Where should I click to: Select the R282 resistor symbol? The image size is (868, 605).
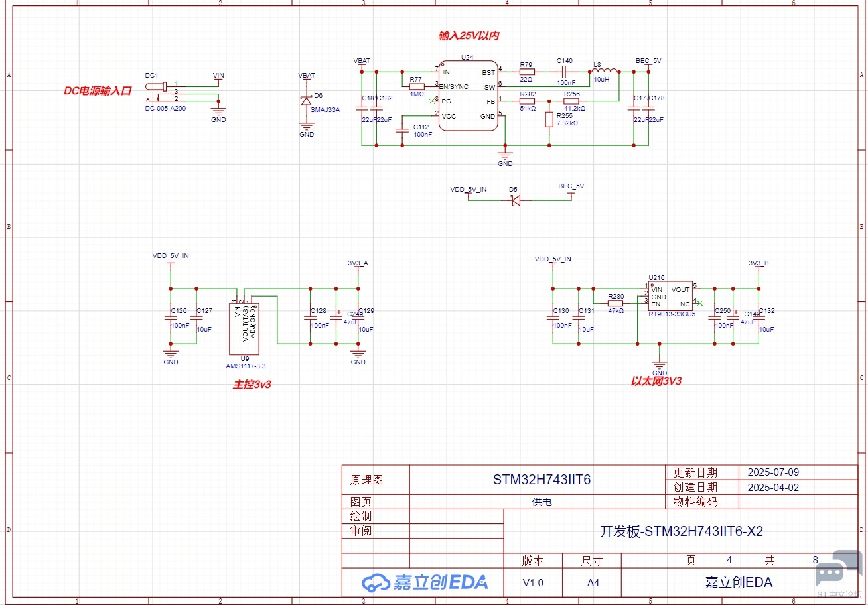point(527,101)
